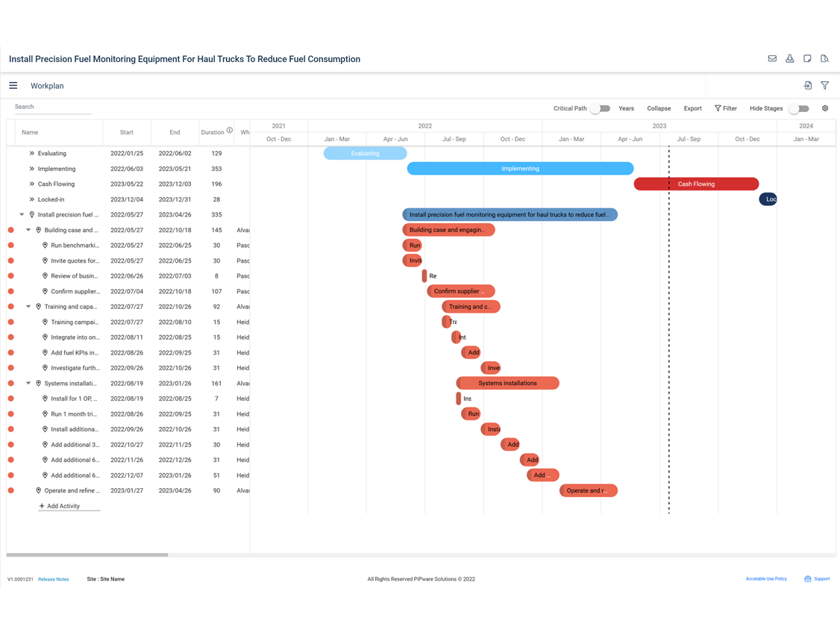Click the Workplan search field

(x=52, y=107)
